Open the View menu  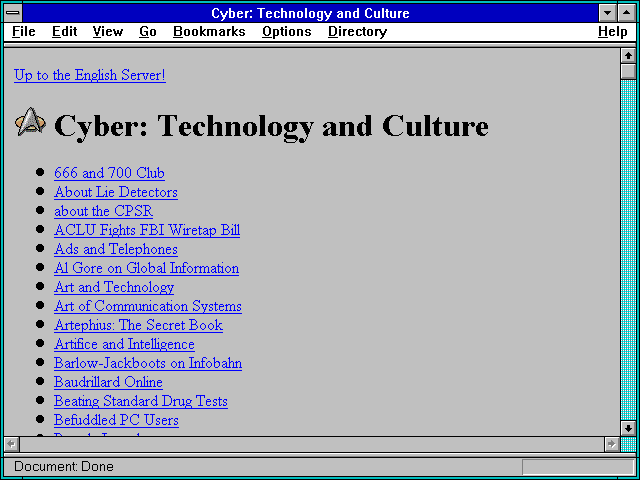(x=108, y=31)
